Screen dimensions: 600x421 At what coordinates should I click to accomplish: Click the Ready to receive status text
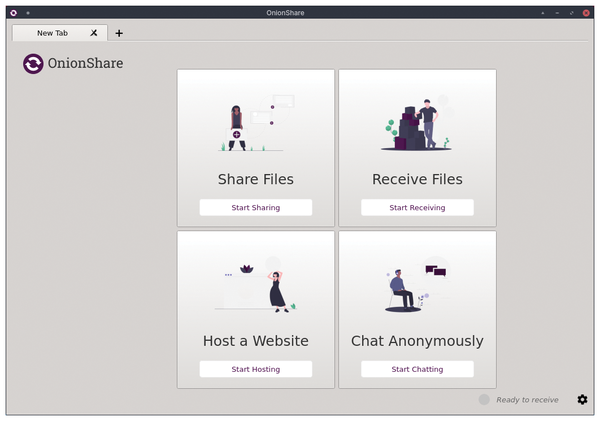click(527, 400)
